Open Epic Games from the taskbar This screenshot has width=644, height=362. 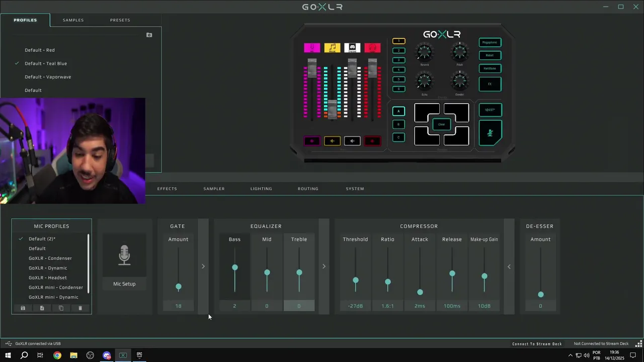click(139, 355)
